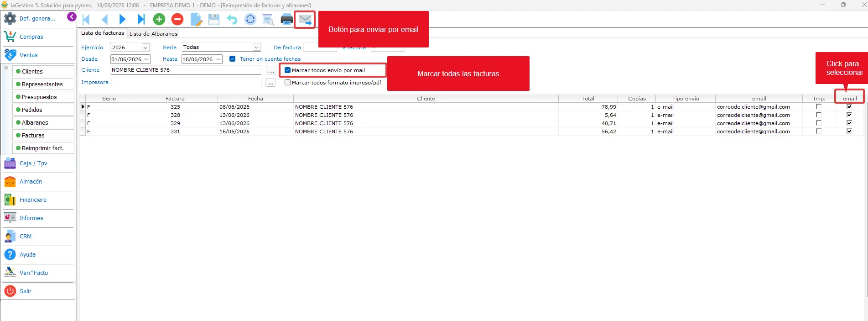The image size is (868, 321).
Task: Click the De factura input field
Action: pos(320,47)
